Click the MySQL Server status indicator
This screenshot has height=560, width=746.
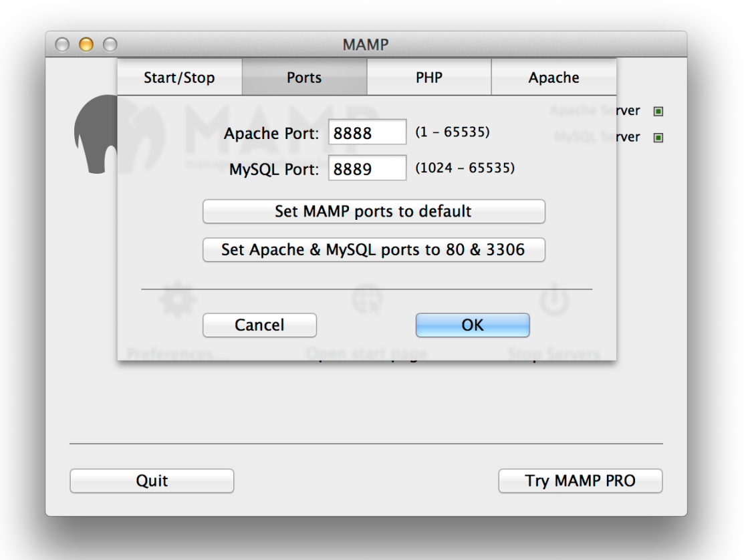click(x=658, y=138)
